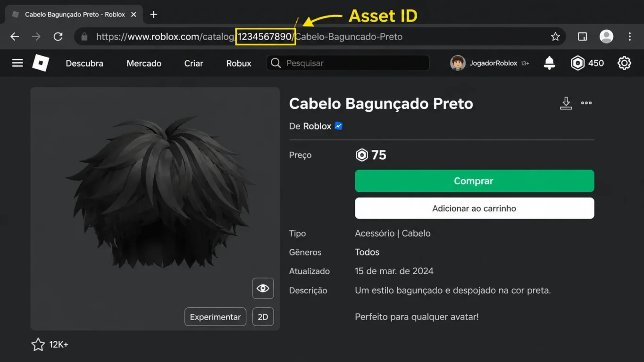
Task: Open the browser profile avatar
Action: pos(606,36)
